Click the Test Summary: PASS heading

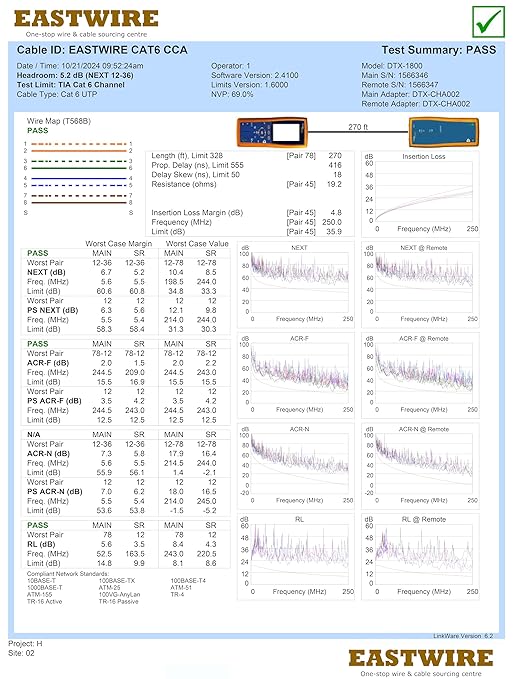[x=439, y=50]
